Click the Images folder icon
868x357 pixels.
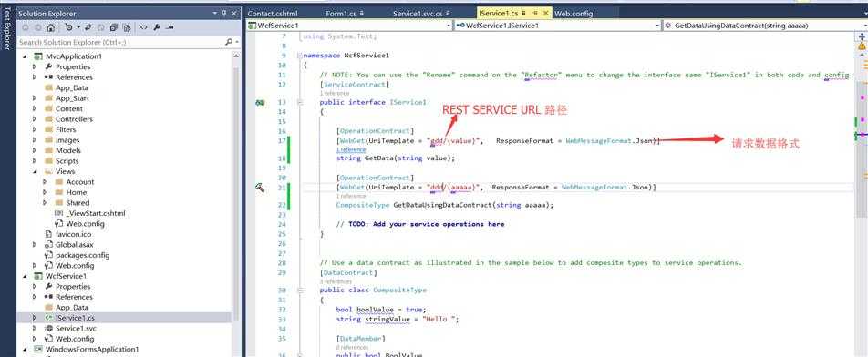pyautogui.click(x=48, y=140)
